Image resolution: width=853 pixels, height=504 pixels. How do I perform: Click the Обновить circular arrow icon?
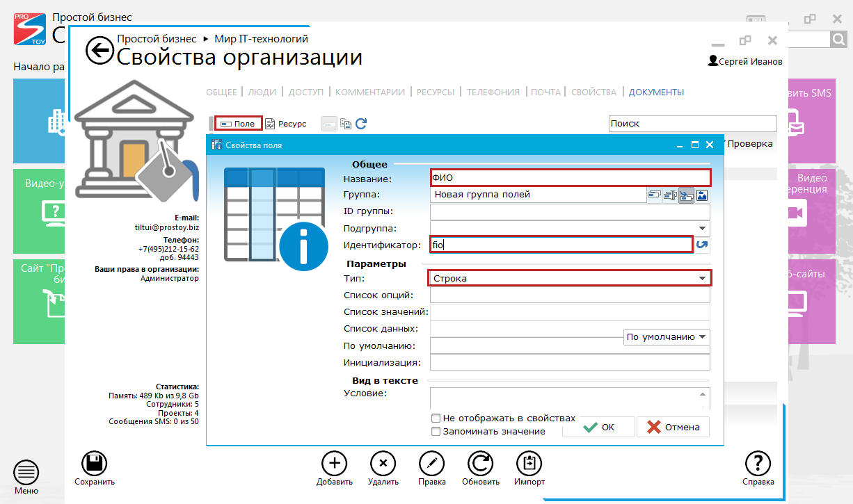[x=480, y=464]
